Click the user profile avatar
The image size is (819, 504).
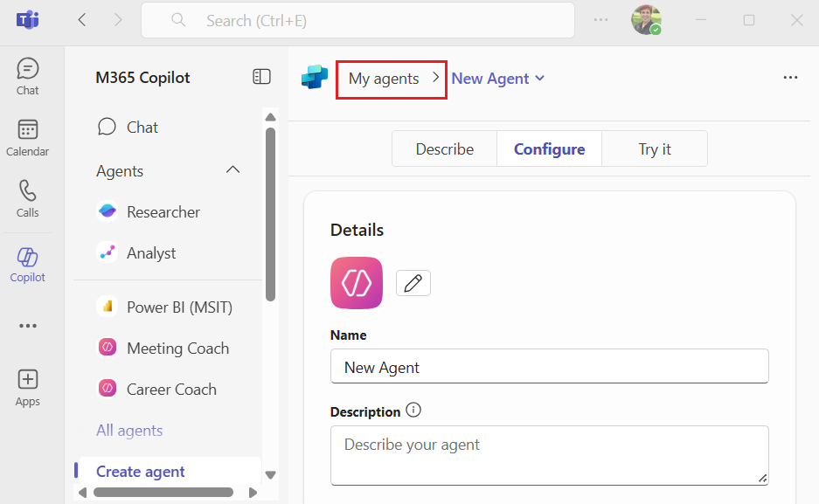(646, 19)
